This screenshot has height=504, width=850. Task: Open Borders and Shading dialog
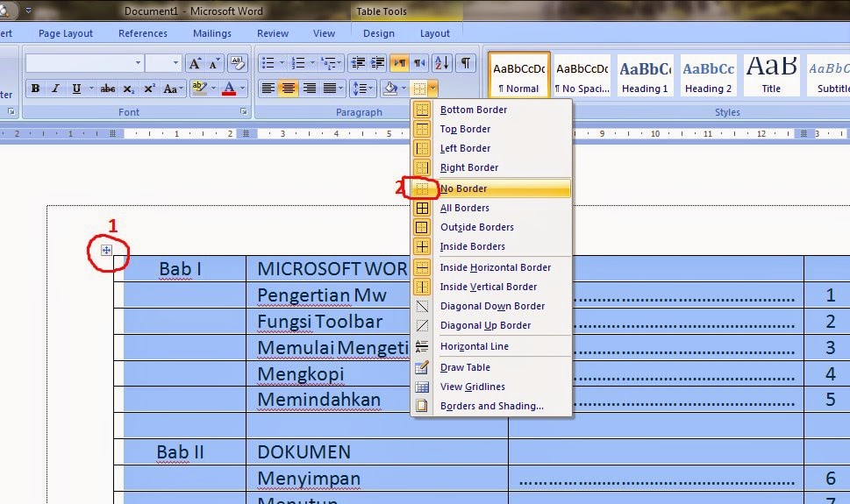(491, 406)
